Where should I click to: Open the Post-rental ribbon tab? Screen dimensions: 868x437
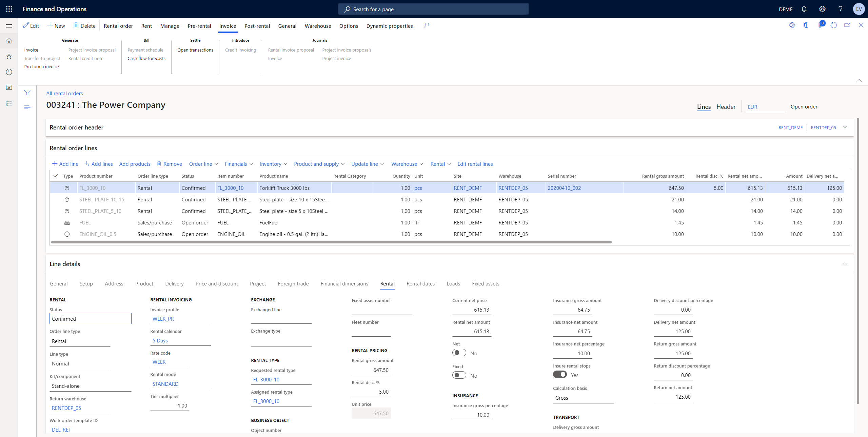257,26
